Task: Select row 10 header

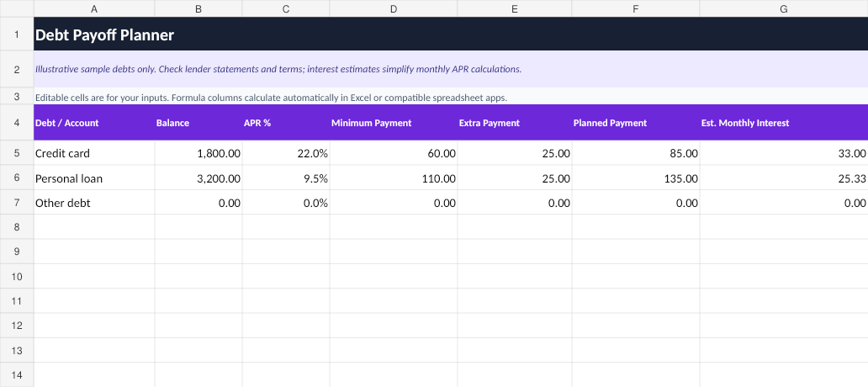Action: pos(17,276)
